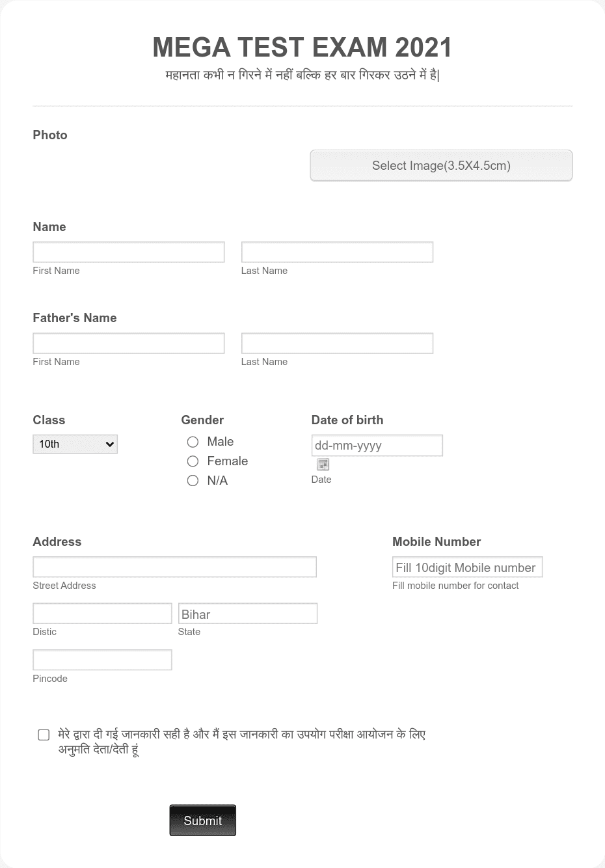Viewport: 605px width, 868px height.
Task: Click the dd-mm-yyyy date of birth field
Action: [377, 445]
